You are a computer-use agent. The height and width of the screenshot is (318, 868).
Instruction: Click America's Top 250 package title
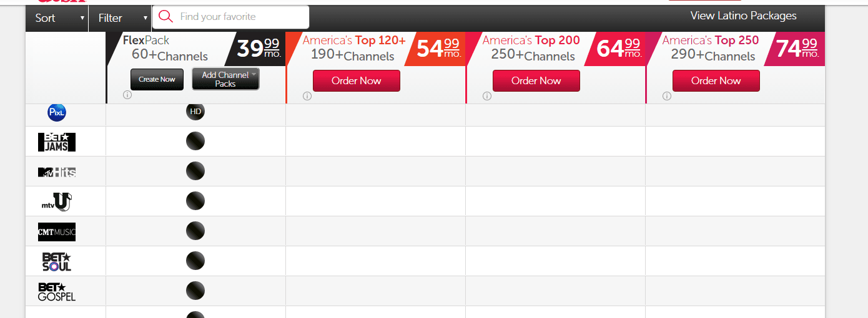[711, 41]
